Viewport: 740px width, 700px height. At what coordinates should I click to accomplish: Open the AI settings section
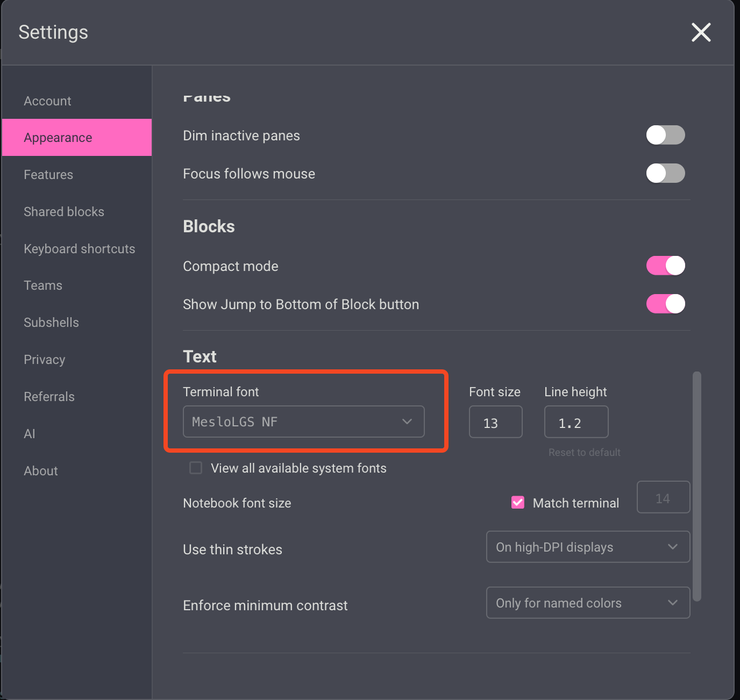click(x=30, y=434)
